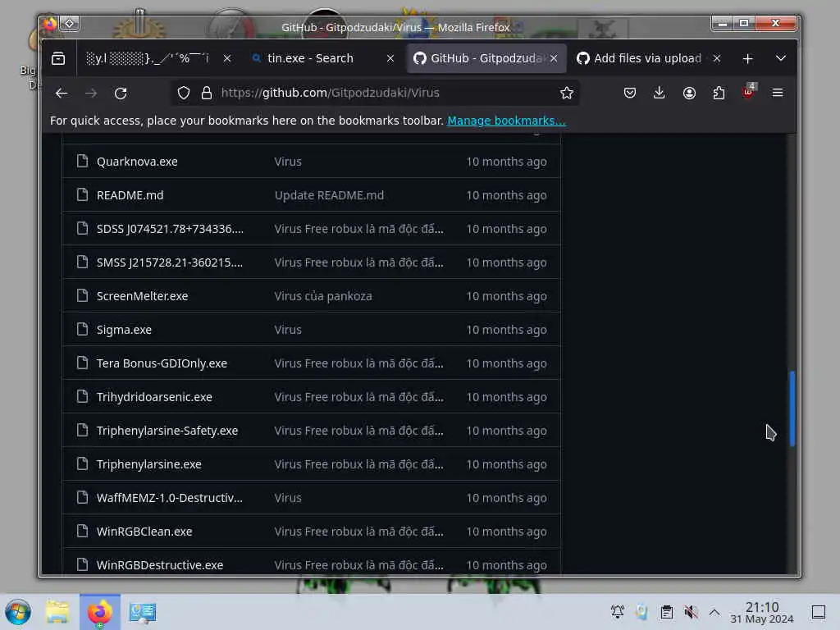Reload the GitHub page
This screenshot has height=630, width=840.
121,93
